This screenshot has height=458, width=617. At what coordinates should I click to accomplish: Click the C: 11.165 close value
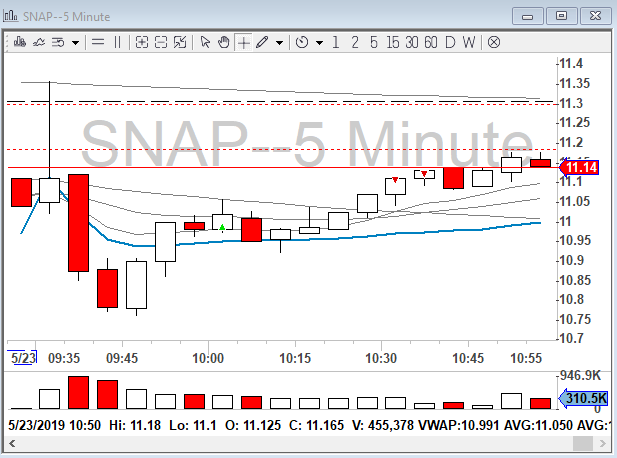[x=316, y=425]
